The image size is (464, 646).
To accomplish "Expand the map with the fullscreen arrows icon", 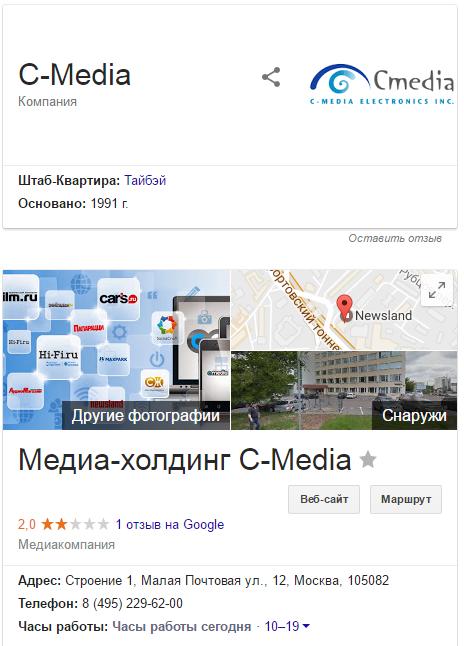I will pos(437,290).
